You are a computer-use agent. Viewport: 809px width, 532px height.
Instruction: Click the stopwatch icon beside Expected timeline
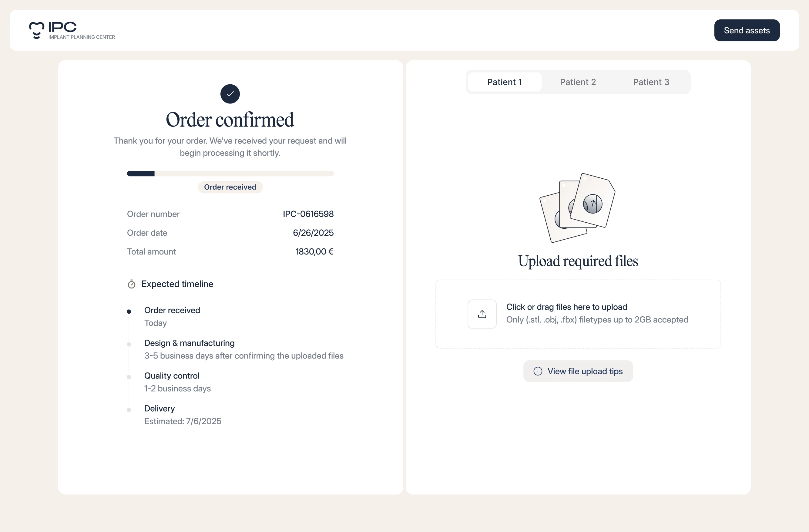tap(132, 284)
